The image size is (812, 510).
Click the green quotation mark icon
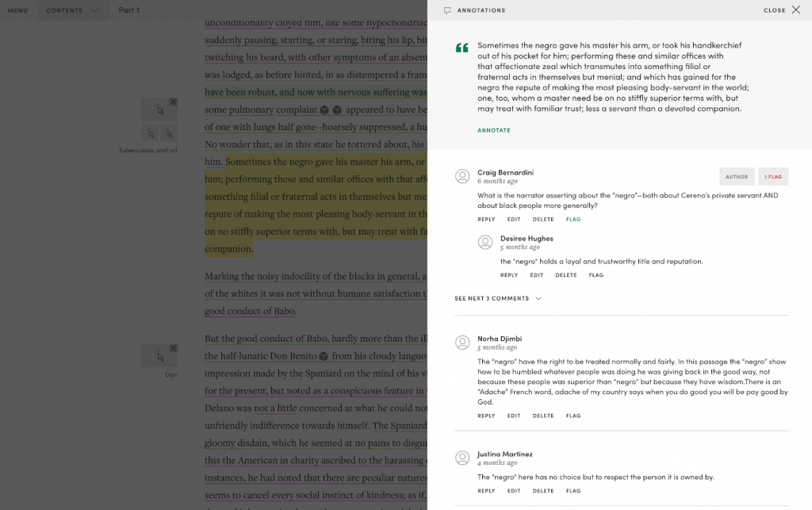tap(462, 48)
